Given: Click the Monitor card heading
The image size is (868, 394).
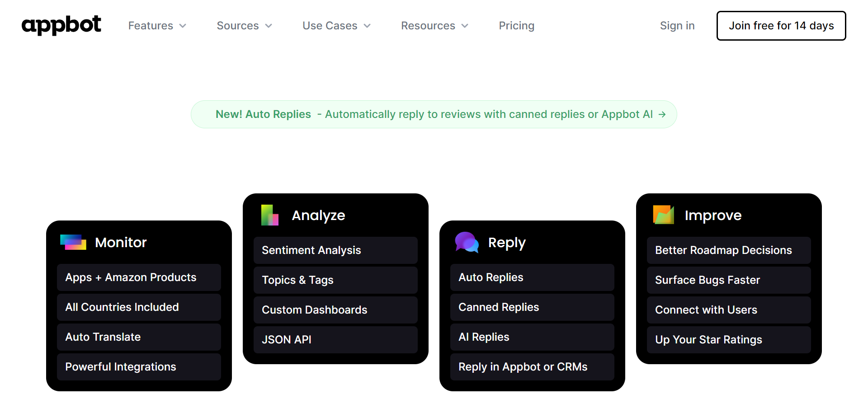Looking at the screenshot, I should [121, 243].
